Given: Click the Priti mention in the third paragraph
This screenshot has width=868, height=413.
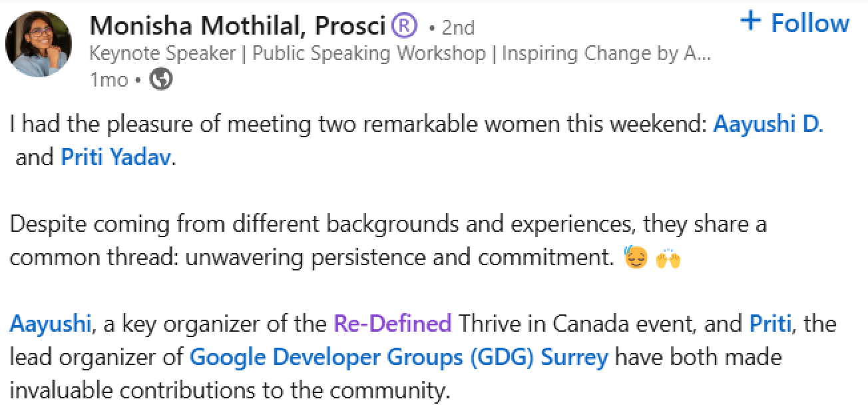Looking at the screenshot, I should [770, 323].
